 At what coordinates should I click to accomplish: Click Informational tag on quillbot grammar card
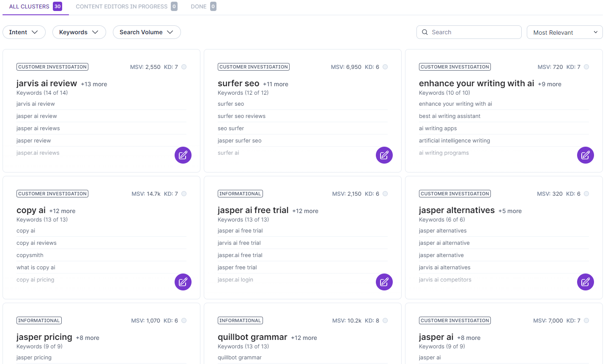(x=240, y=320)
